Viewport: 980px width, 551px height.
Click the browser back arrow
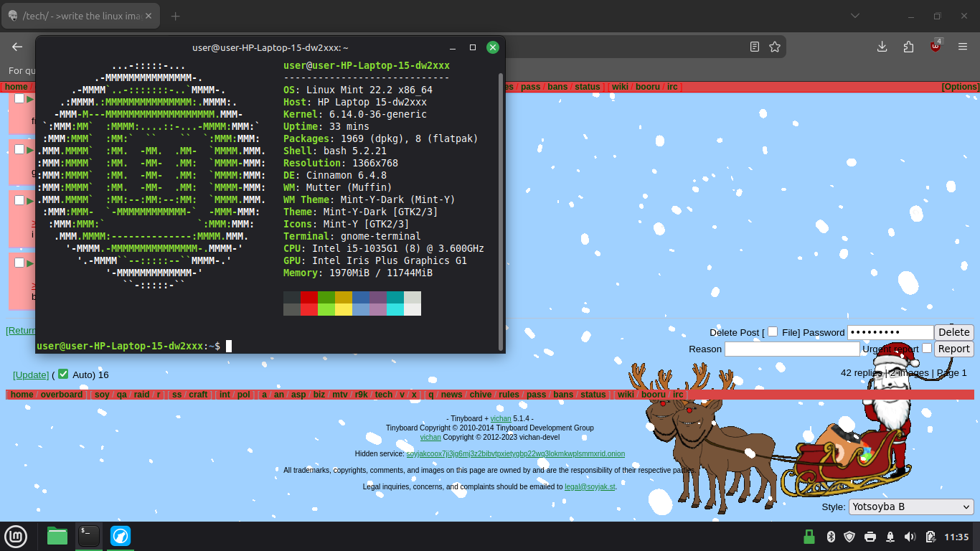[x=17, y=47]
